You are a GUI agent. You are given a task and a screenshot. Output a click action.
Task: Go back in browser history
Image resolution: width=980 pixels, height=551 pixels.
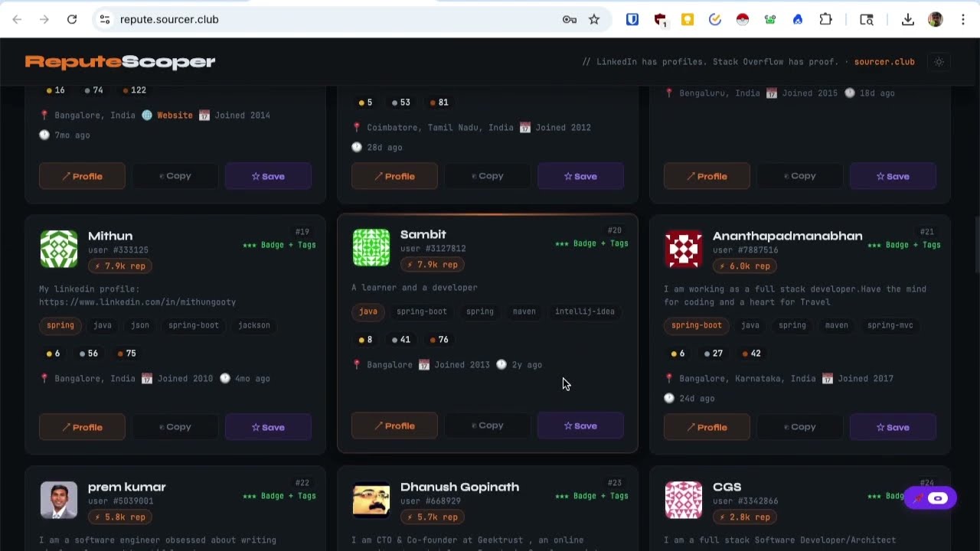pos(17,19)
